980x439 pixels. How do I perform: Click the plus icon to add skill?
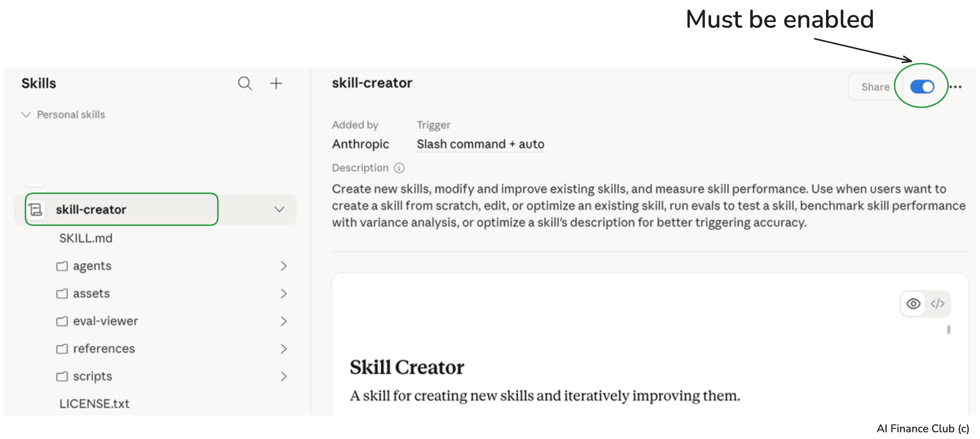(276, 83)
